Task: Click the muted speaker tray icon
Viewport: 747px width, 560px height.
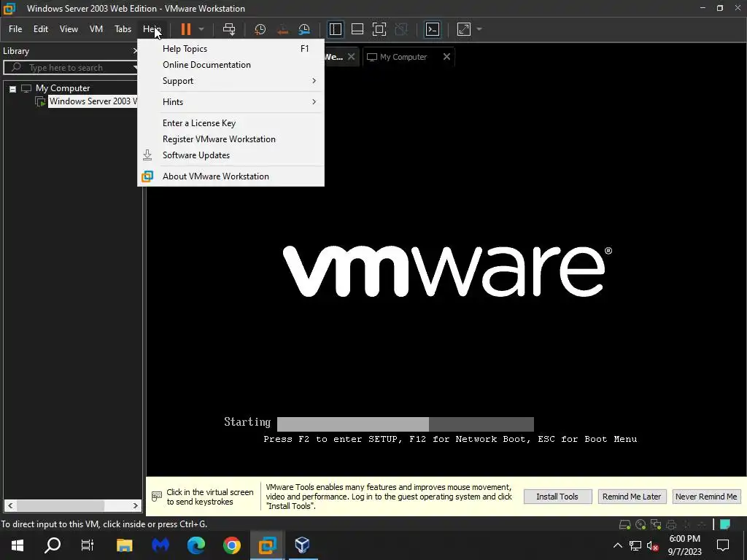Action: point(653,545)
